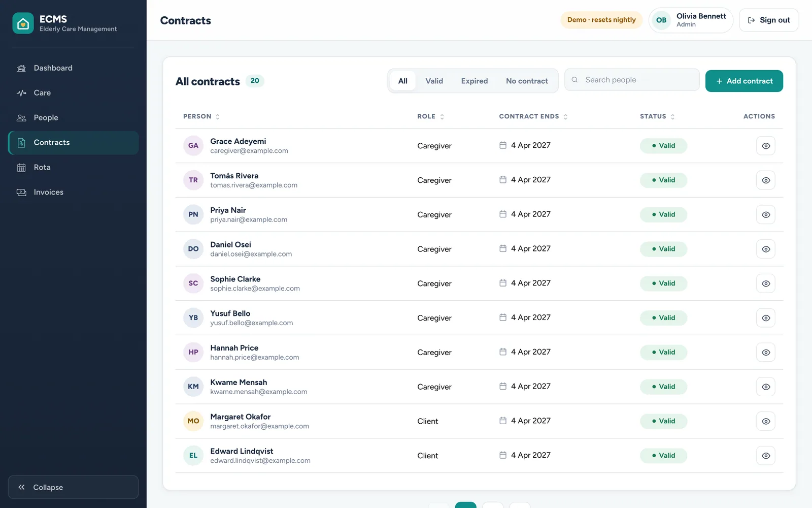View Priya Nair's contract eye icon
The image size is (812, 508).
(x=766, y=215)
